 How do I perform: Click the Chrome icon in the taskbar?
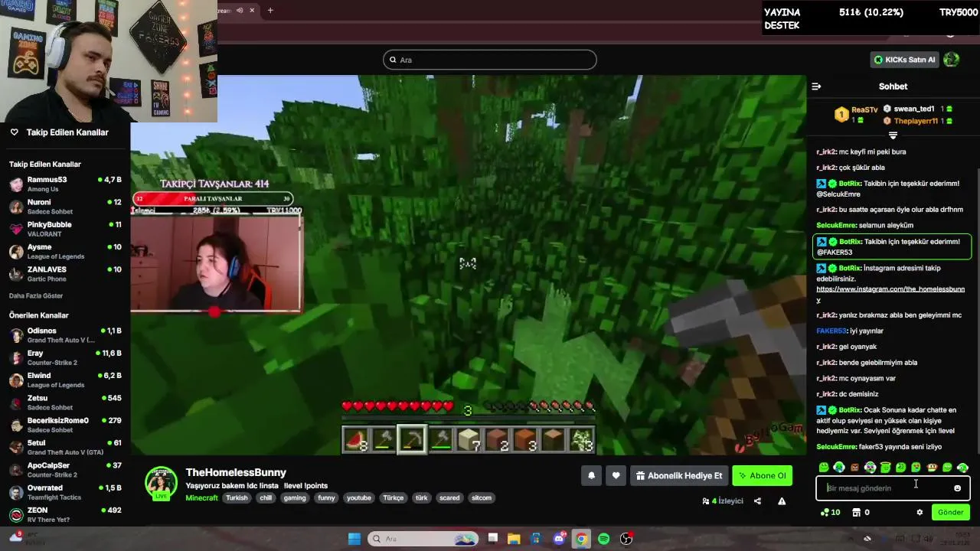tap(581, 539)
